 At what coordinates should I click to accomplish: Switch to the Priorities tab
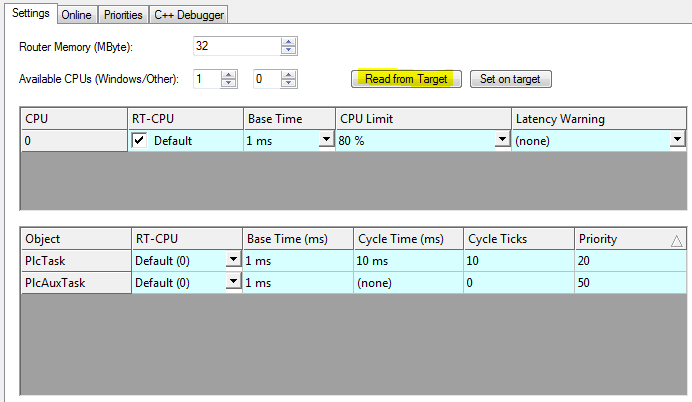123,15
